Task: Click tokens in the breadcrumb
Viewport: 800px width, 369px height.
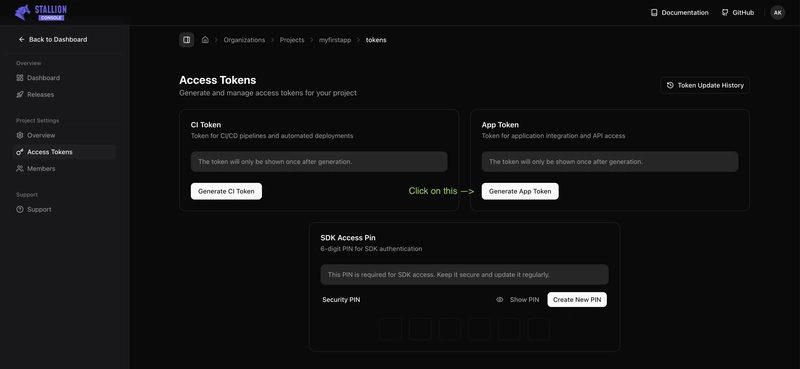Action: pyautogui.click(x=376, y=40)
